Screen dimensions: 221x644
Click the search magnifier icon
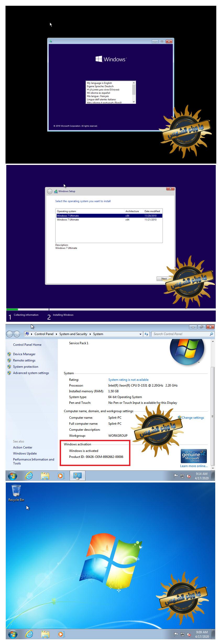pos(211,334)
